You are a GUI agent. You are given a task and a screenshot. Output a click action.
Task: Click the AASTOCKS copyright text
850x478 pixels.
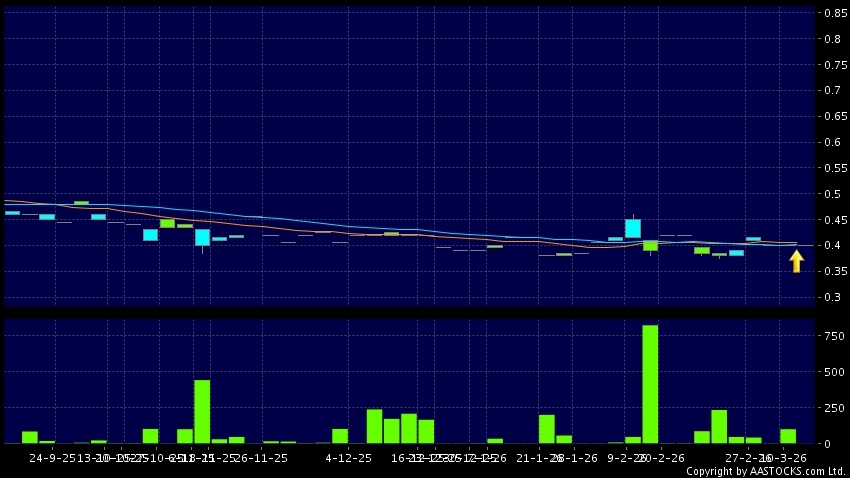[x=765, y=471]
